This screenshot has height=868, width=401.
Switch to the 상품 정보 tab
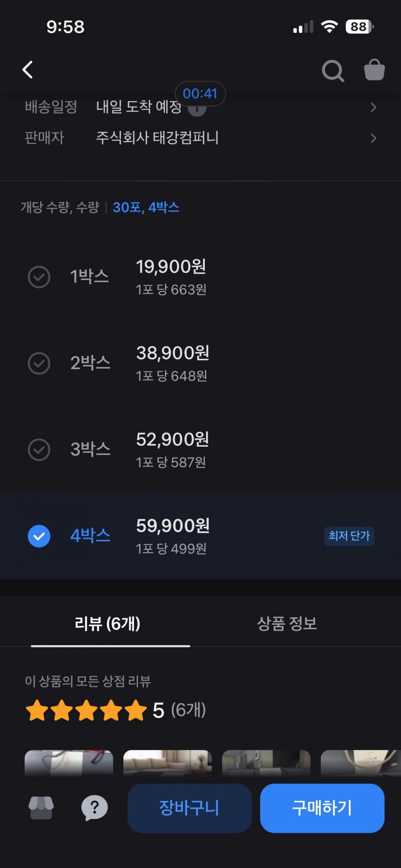287,623
